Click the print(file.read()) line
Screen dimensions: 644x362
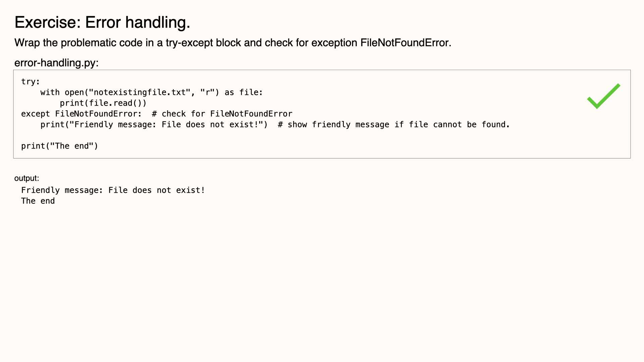[103, 103]
